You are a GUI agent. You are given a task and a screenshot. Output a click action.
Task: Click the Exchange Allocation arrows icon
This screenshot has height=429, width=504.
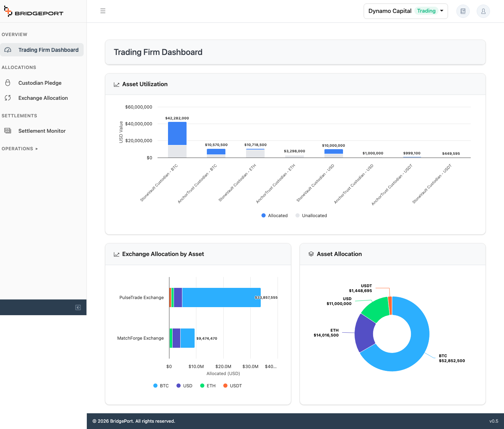click(x=8, y=98)
